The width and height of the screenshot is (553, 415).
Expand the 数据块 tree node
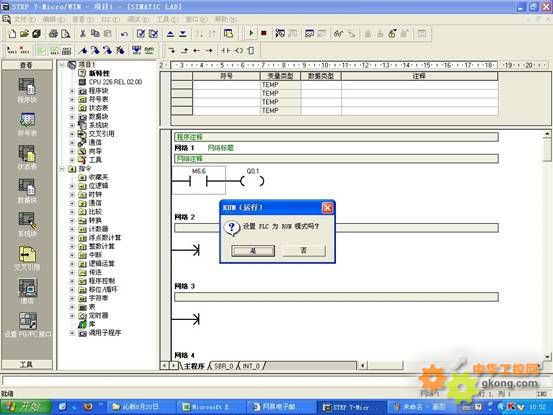point(72,117)
